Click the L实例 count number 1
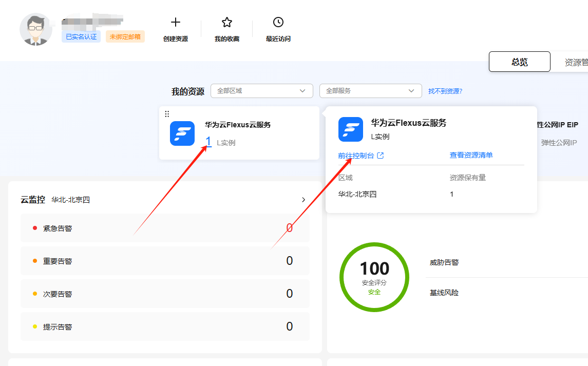The height and width of the screenshot is (366, 588). 208,142
